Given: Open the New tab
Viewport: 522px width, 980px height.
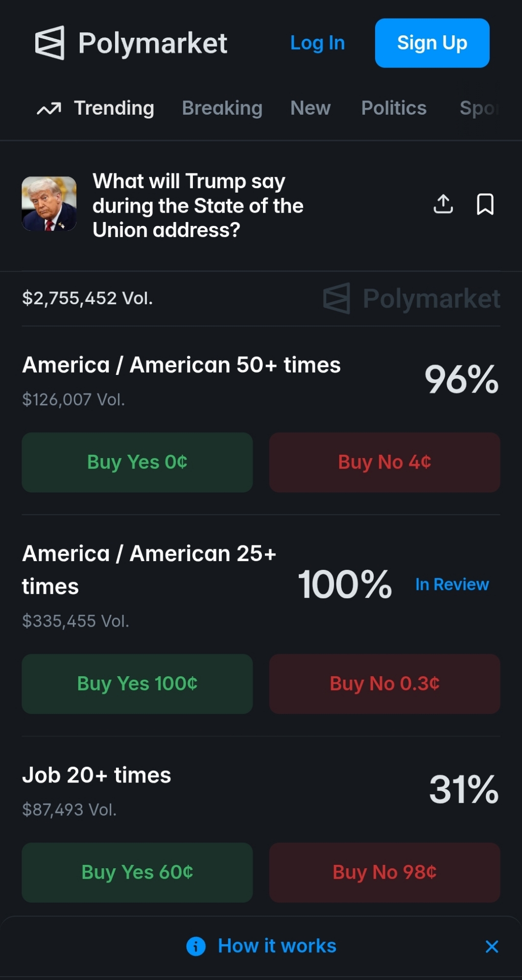Looking at the screenshot, I should [x=310, y=108].
